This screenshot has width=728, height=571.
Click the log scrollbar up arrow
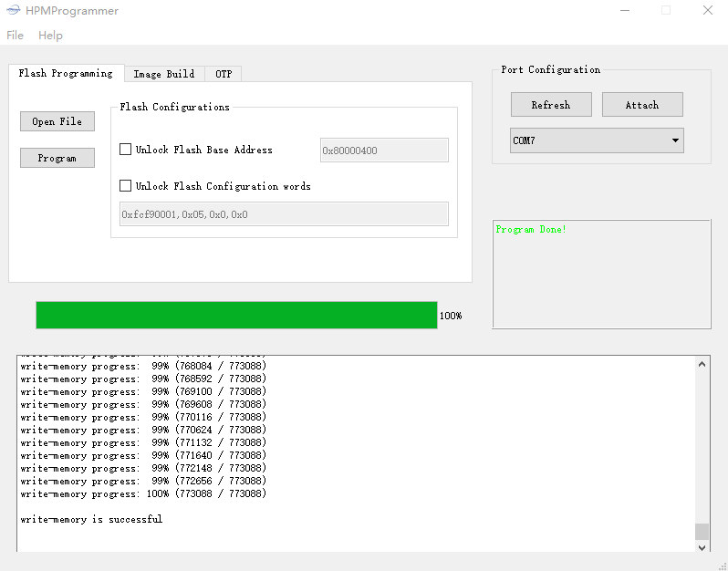pos(702,365)
